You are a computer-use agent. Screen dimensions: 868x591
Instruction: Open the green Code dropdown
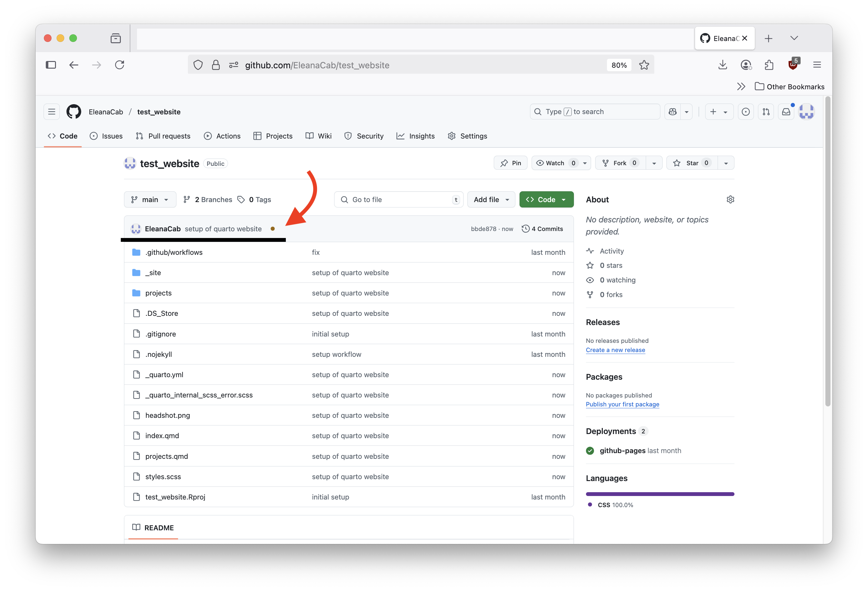(546, 199)
